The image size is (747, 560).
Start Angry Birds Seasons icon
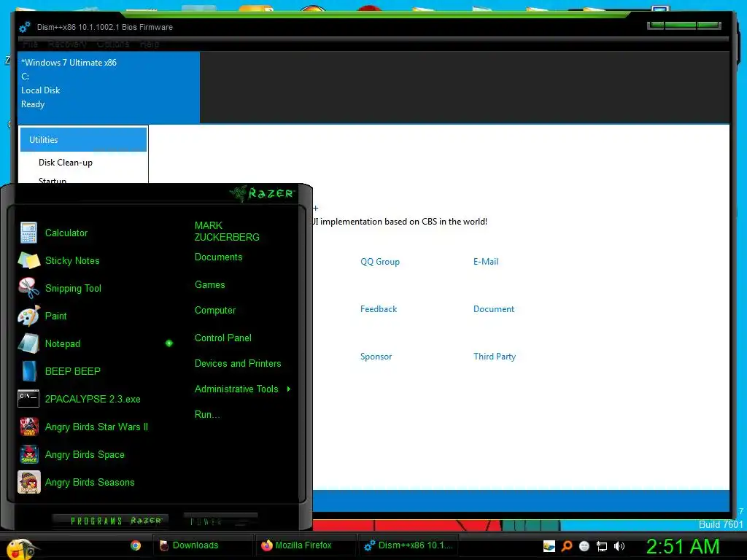point(28,482)
